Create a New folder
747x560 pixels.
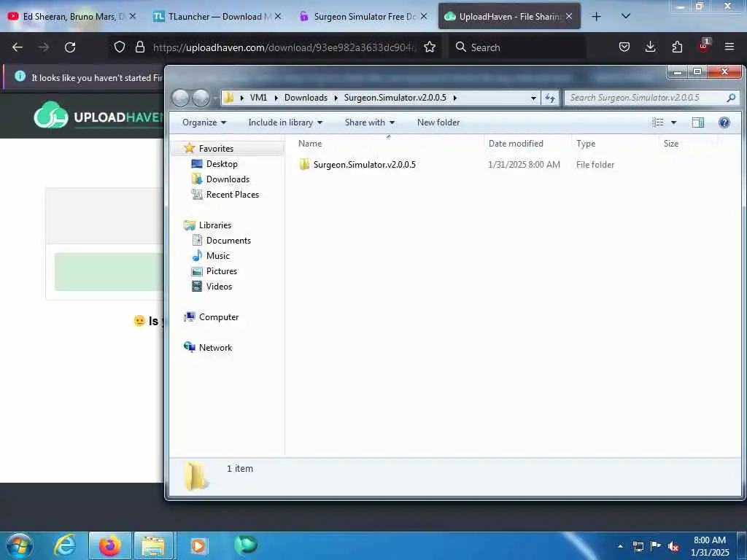(438, 122)
